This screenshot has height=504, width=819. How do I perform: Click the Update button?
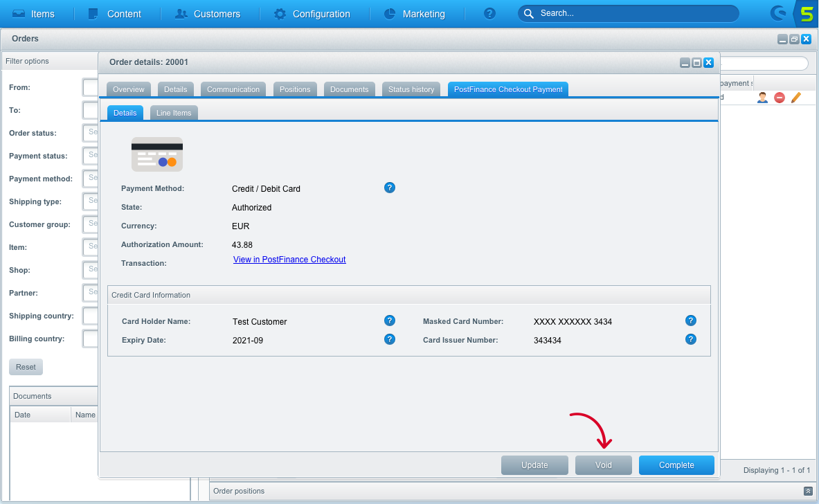click(x=534, y=465)
